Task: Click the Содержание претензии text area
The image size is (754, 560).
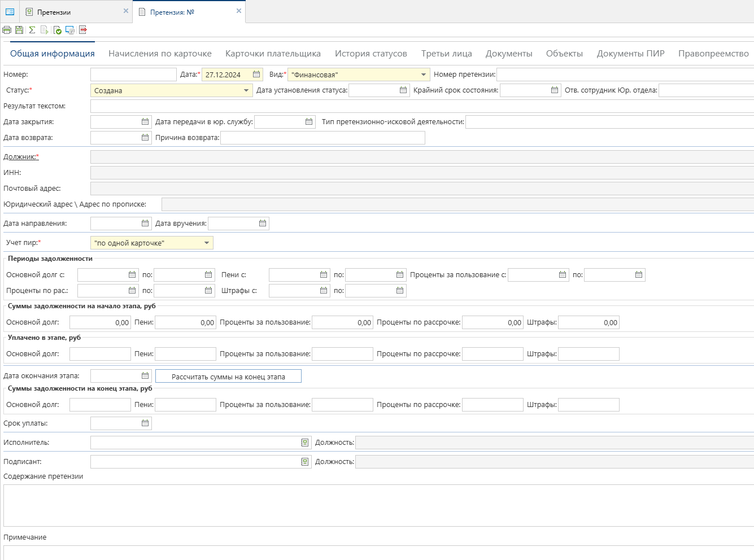Action: pos(378,505)
